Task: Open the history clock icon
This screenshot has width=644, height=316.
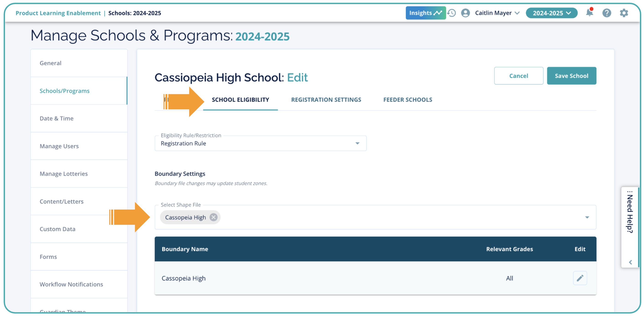Action: point(452,13)
